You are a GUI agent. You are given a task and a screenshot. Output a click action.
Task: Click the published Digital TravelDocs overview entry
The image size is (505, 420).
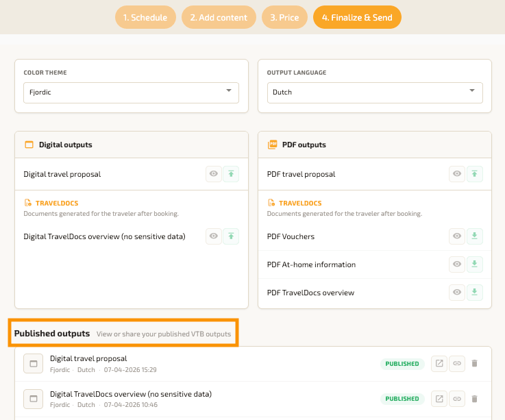tap(130, 394)
